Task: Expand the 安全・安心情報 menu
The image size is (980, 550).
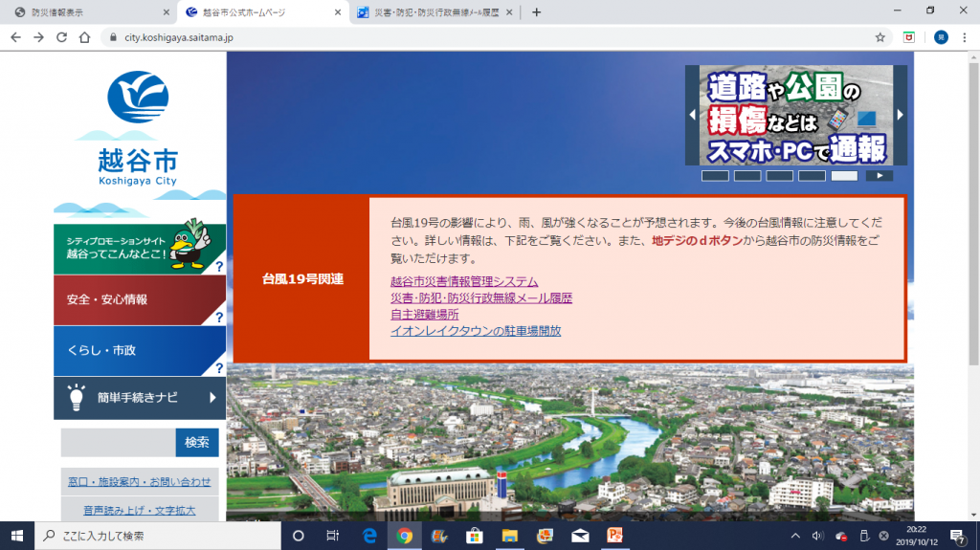Action: (140, 300)
